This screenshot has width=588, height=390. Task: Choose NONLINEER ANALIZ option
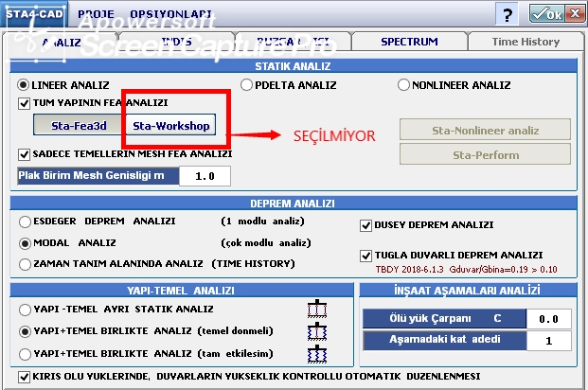[x=404, y=84]
